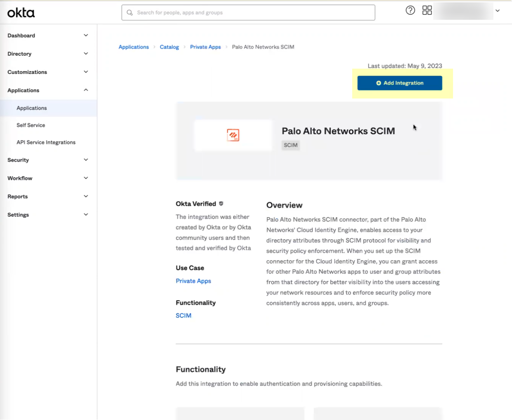Screen dimensions: 512x420
Task: Open the account dropdown at top right
Action: [497, 11]
